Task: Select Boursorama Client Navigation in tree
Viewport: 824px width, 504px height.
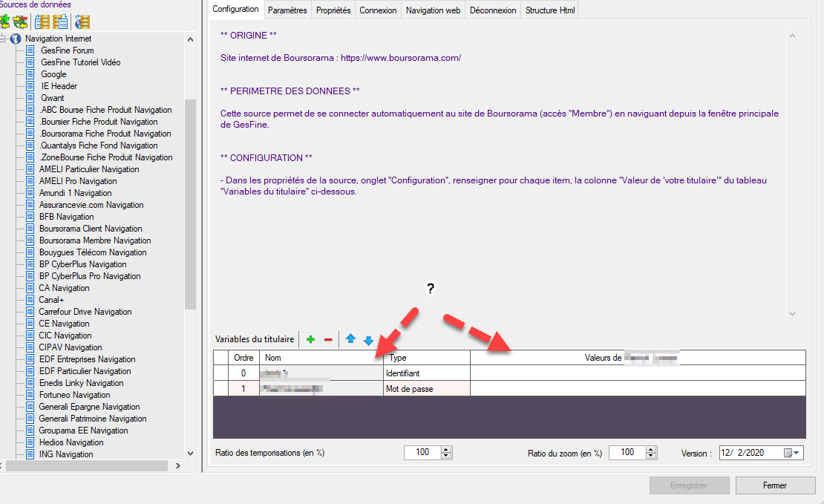Action: coord(91,229)
